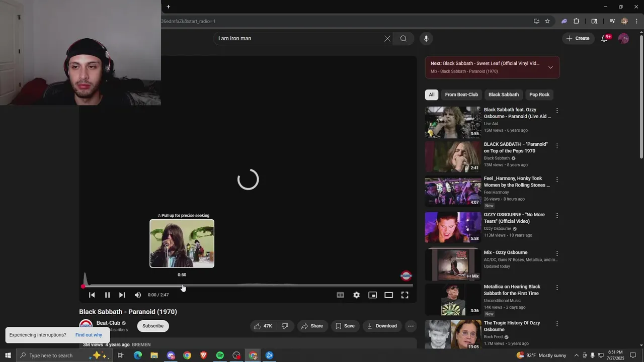
Task: Open options for No More Tears video
Action: (556, 215)
